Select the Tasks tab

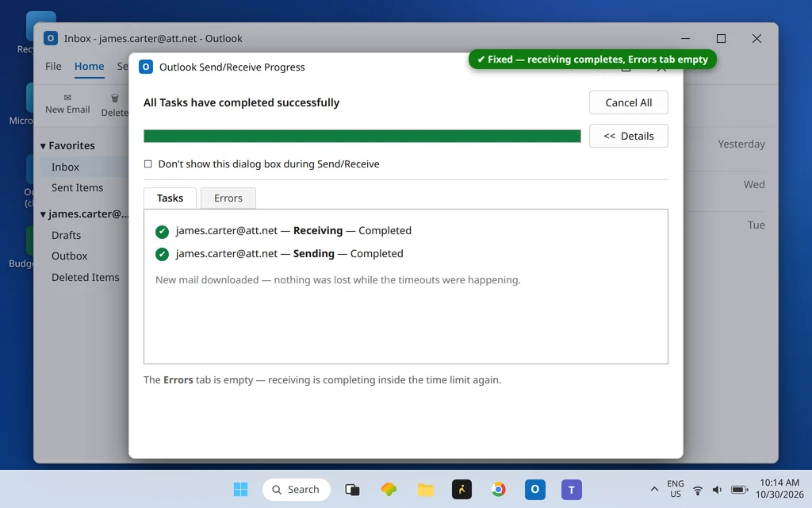point(170,198)
